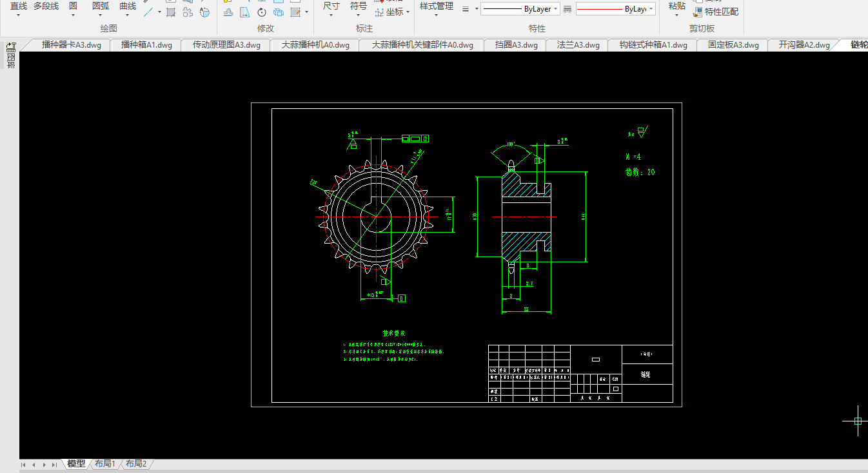Switch to the 开沟器A2.dwg tab
The width and height of the screenshot is (868, 473).
(x=804, y=45)
